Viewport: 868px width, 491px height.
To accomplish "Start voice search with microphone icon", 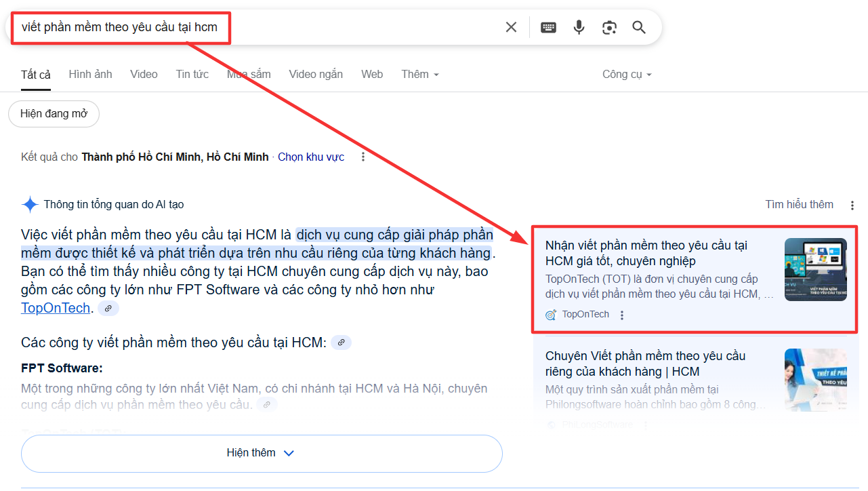I will click(579, 27).
